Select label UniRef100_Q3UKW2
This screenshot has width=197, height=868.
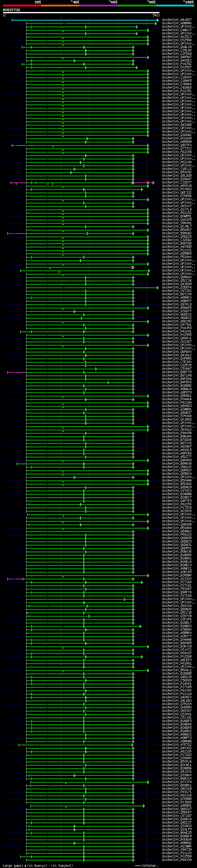tap(177, 135)
